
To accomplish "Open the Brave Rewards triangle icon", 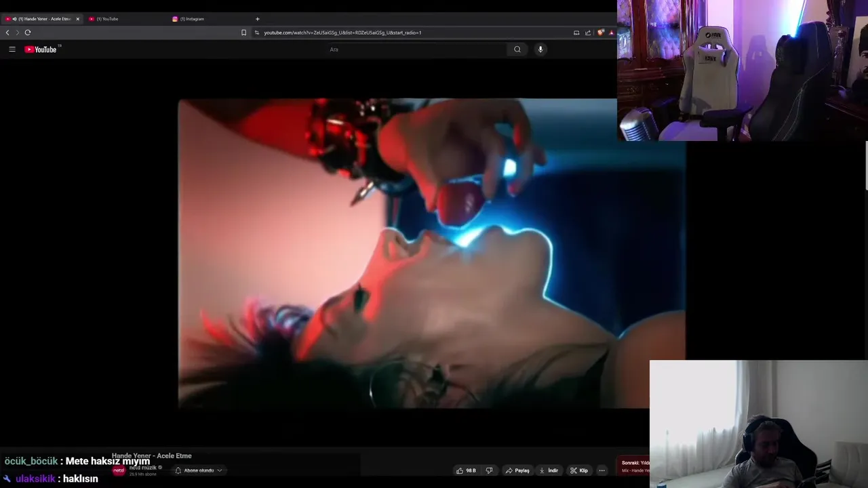I will (611, 33).
